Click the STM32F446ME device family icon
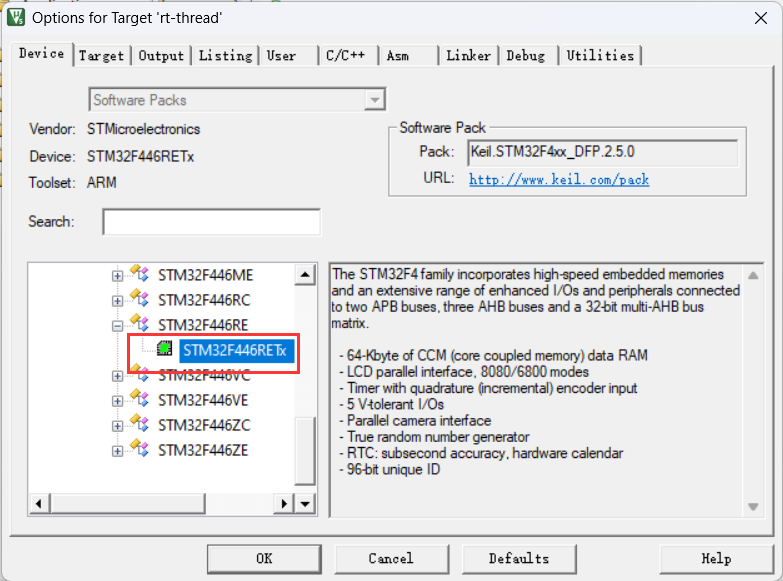Viewport: 783px width, 581px height. click(x=139, y=273)
